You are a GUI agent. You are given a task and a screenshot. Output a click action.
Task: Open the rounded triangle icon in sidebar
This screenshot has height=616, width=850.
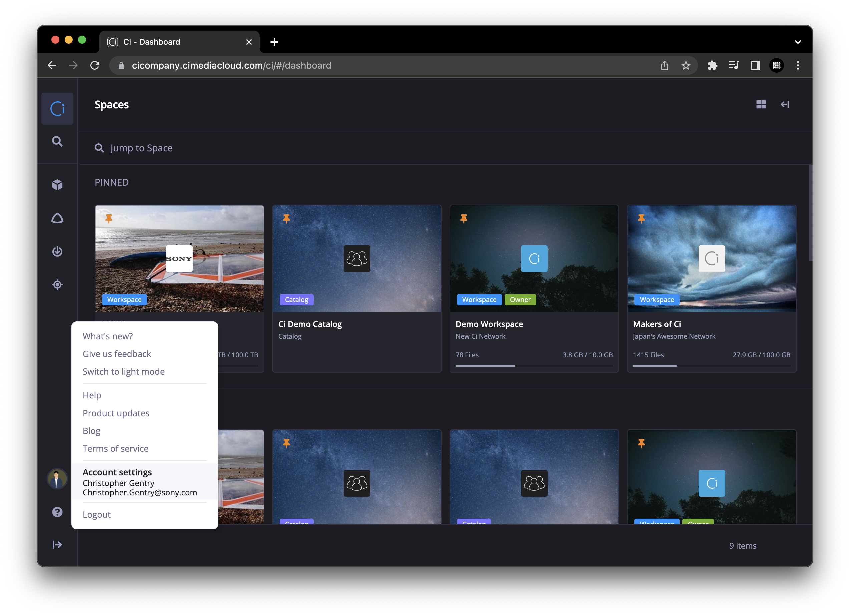coord(57,218)
